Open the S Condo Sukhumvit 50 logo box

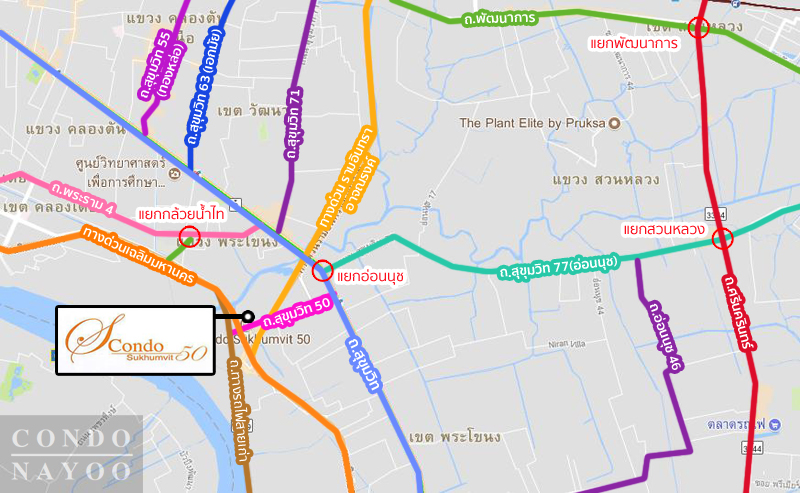pos(135,340)
